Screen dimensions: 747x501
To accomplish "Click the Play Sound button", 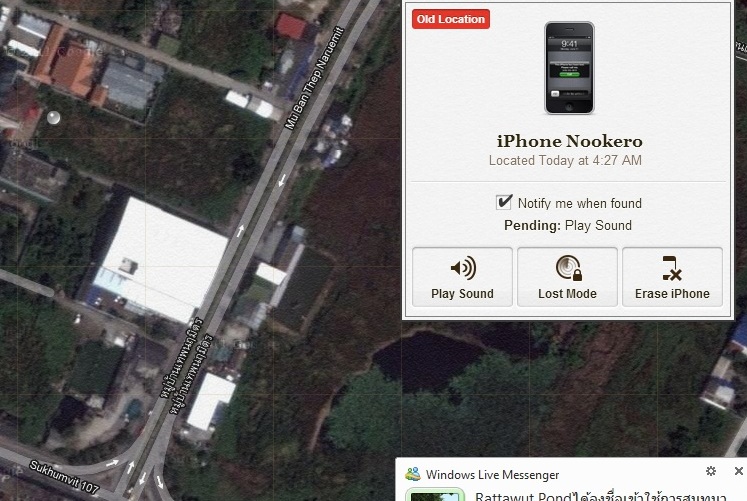I will 462,277.
